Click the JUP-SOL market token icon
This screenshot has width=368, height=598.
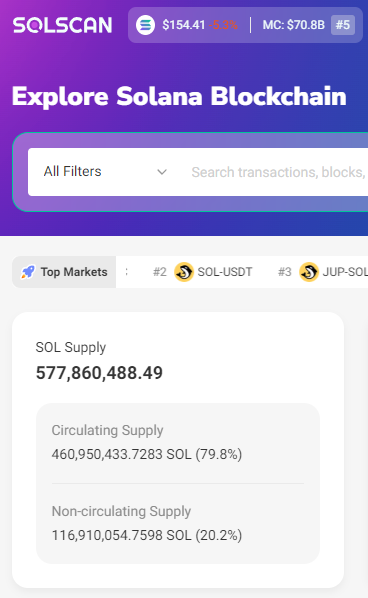click(309, 272)
